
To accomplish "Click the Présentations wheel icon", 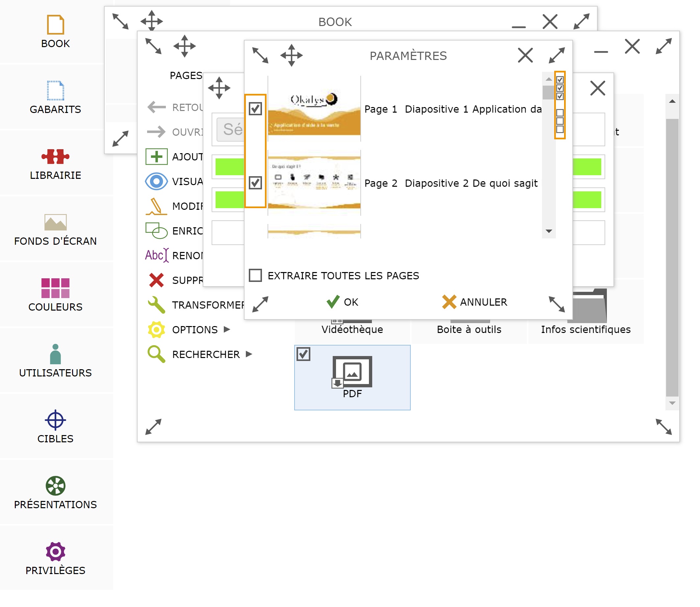I will (55, 486).
